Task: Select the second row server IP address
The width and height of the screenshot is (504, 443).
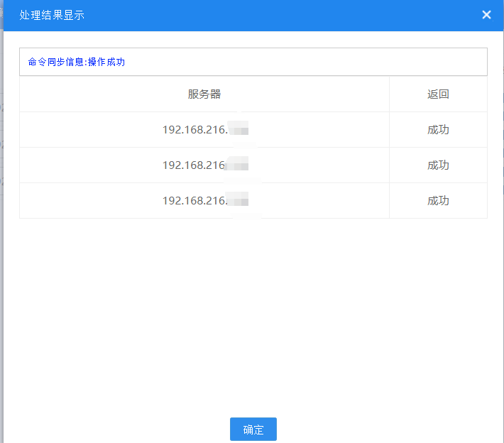Action: coord(195,165)
